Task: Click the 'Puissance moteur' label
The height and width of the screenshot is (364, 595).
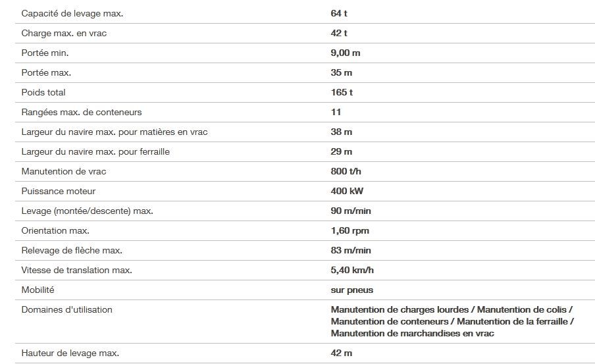Action: (59, 191)
